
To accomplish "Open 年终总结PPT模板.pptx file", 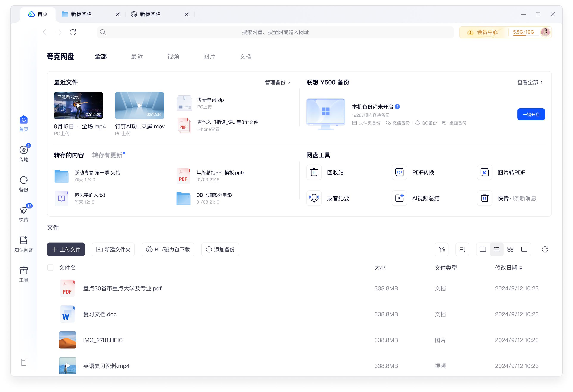I will click(x=211, y=176).
